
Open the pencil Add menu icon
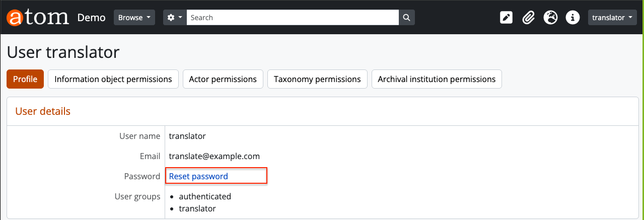click(x=506, y=18)
